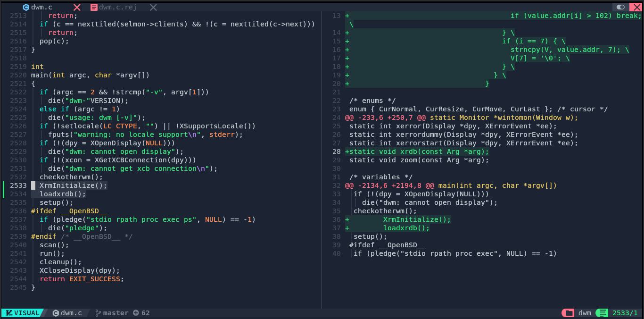Click the setup(); line in dwm.c
644x319 pixels.
[x=57, y=202]
